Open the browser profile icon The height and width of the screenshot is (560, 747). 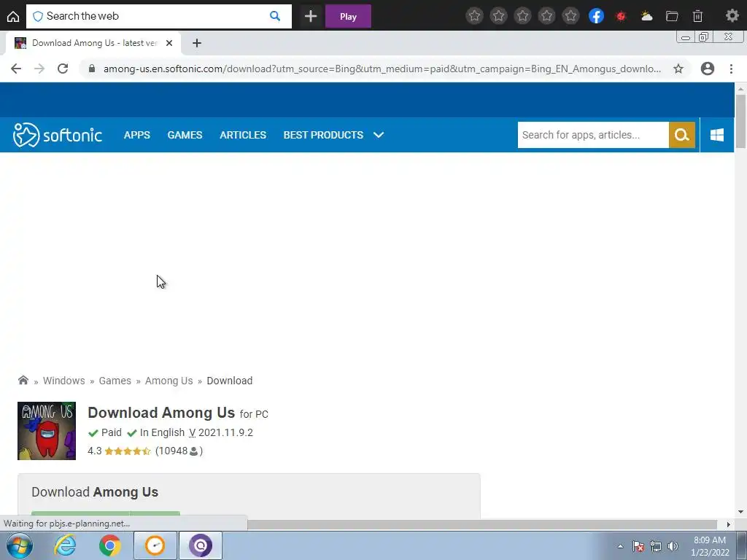(708, 69)
